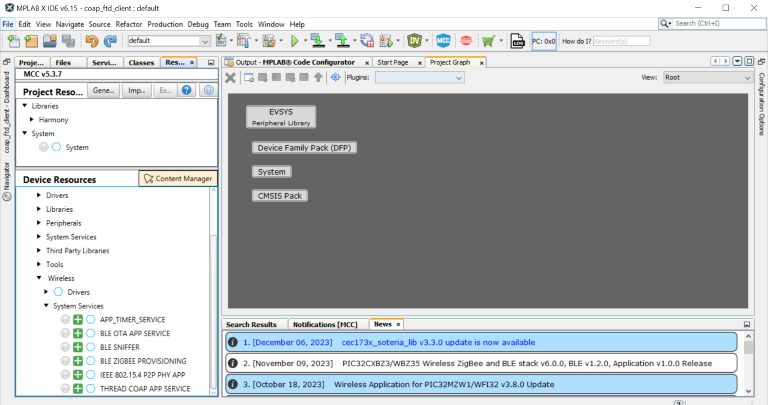Select the CMSIS Pack block
The width and height of the screenshot is (768, 405).
point(280,196)
